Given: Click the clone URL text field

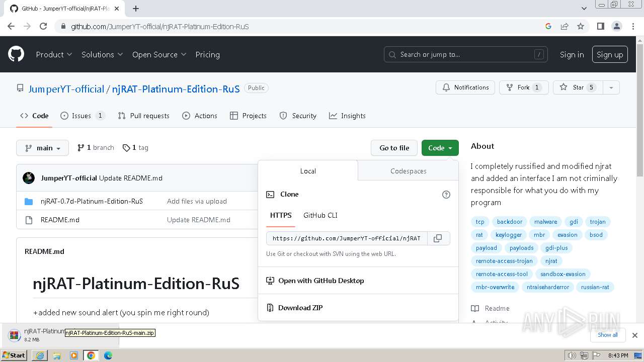Looking at the screenshot, I should [x=347, y=238].
